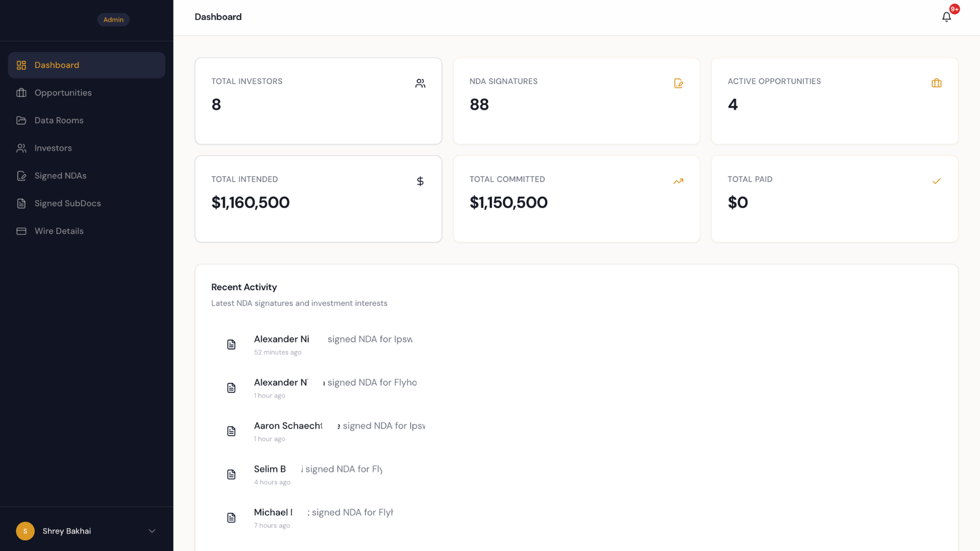Open Signed NDAs via pen-document icon

click(21, 176)
